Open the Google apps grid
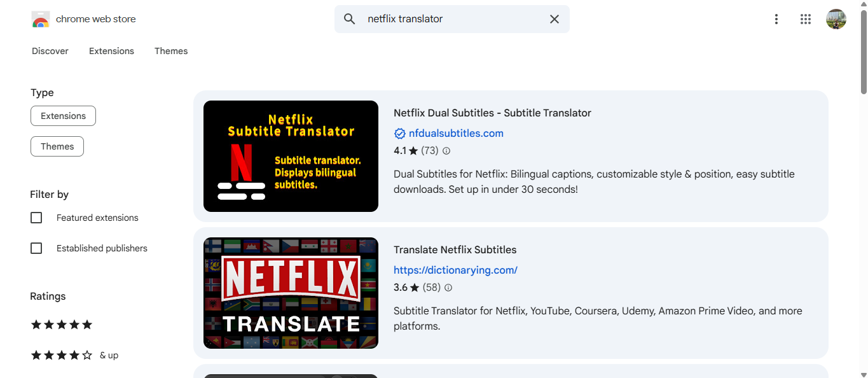This screenshot has width=868, height=378. coord(806,19)
